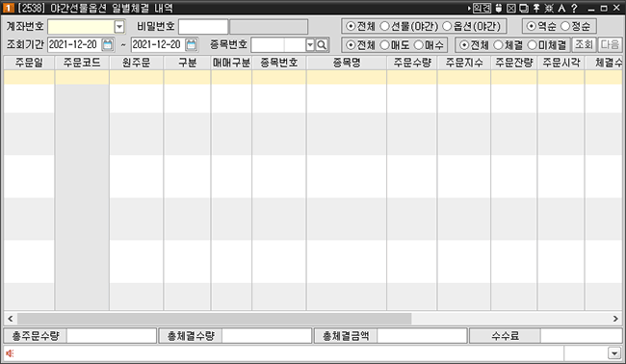This screenshot has width=626, height=364.
Task: Click the 다음 next button
Action: [610, 44]
